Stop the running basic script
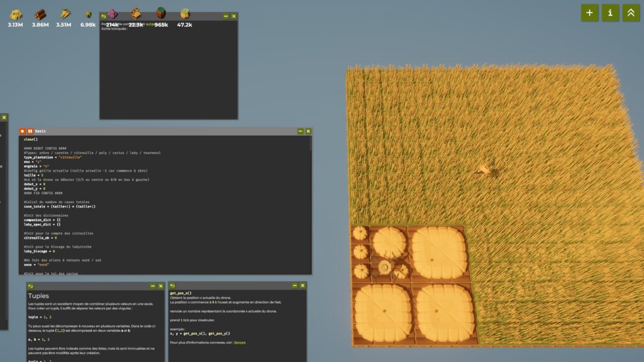This screenshot has height=362, width=644. click(23, 131)
